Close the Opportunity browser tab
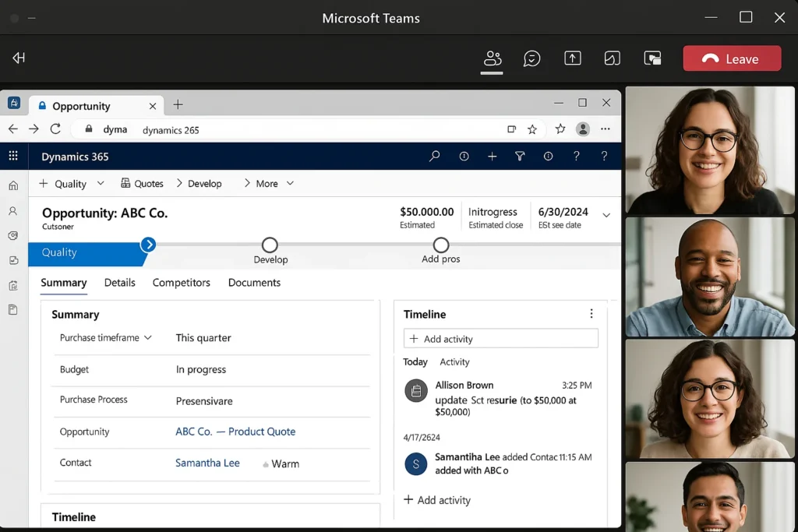 153,106
